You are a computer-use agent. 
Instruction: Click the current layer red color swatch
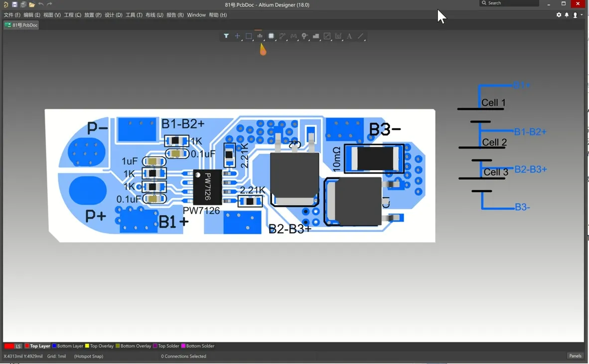click(9, 346)
